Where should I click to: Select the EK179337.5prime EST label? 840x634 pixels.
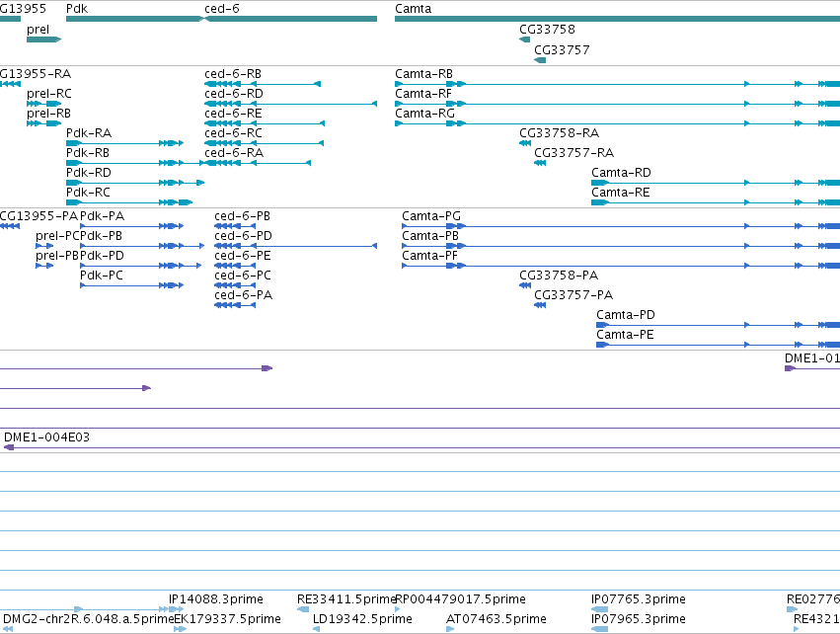pyautogui.click(x=228, y=619)
